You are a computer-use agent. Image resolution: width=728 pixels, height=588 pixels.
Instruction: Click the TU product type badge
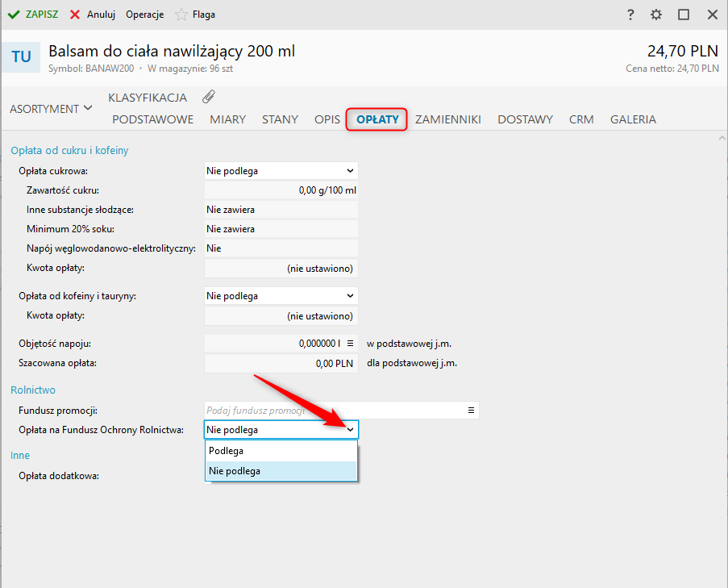[21, 56]
